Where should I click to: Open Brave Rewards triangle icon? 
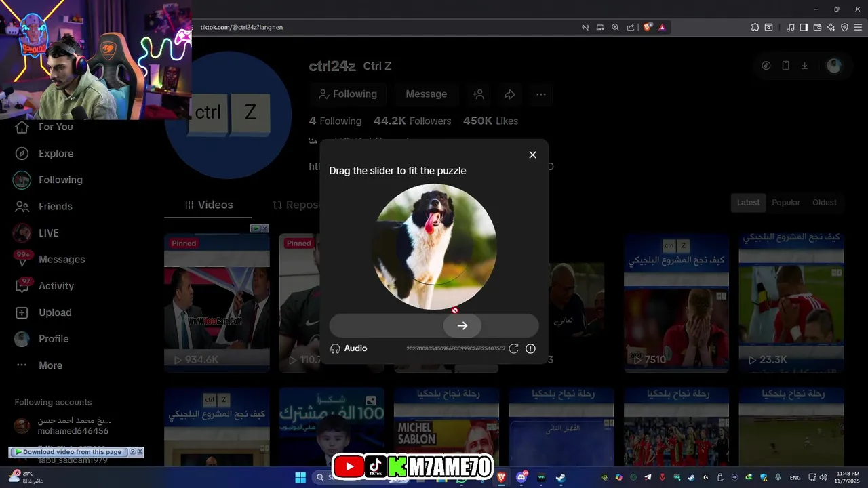pyautogui.click(x=662, y=27)
